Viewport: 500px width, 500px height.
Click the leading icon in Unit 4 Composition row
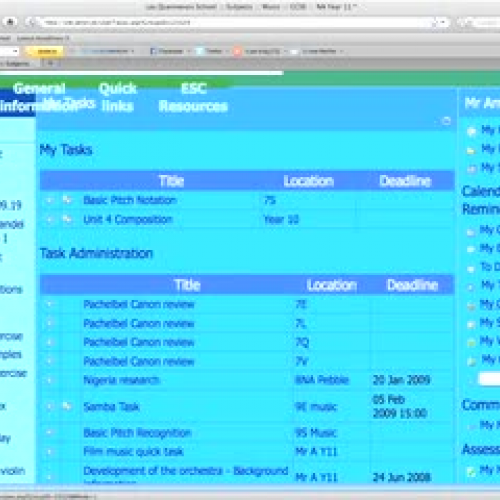click(49, 220)
